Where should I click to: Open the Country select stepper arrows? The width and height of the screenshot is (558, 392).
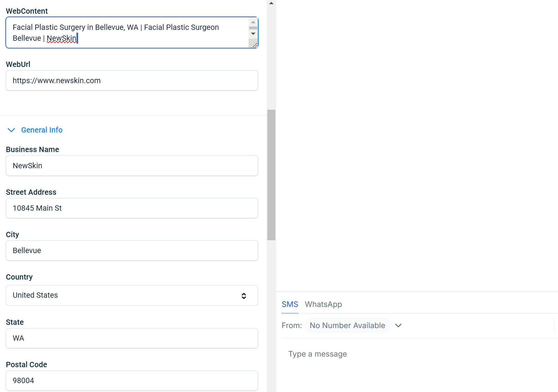(244, 296)
